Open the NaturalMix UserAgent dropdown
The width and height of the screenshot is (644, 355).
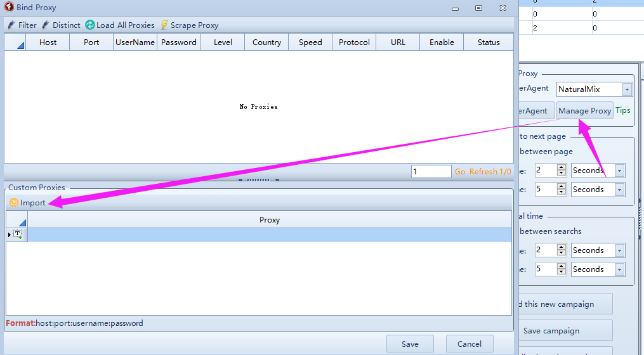[x=627, y=89]
